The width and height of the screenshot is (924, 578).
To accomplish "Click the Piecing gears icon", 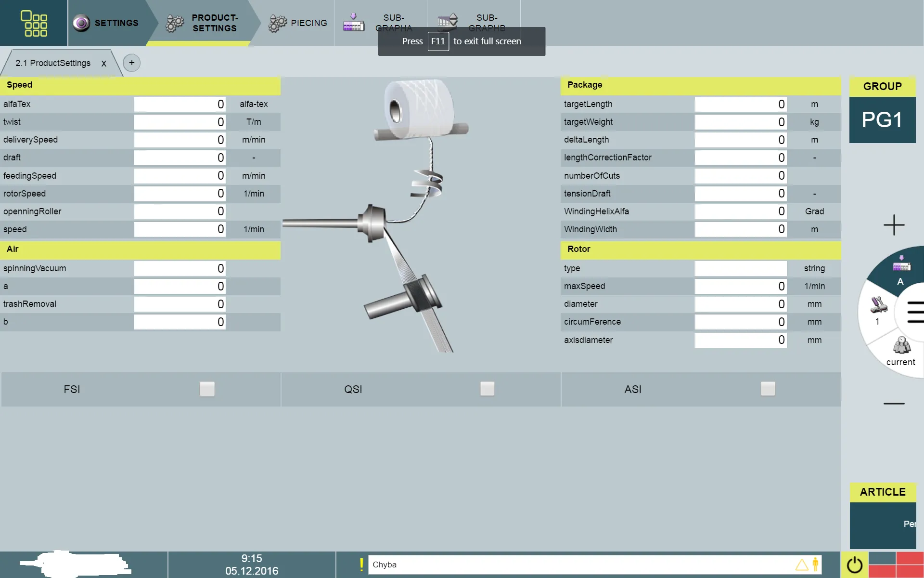I will [x=278, y=23].
